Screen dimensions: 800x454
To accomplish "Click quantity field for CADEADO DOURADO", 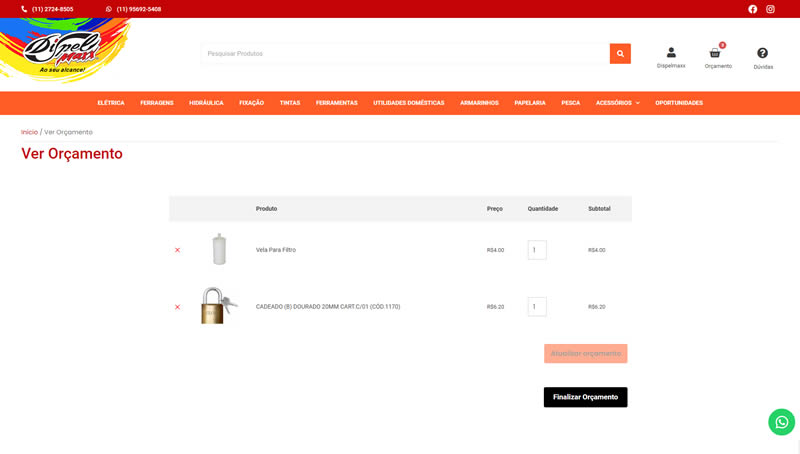I will pyautogui.click(x=537, y=307).
